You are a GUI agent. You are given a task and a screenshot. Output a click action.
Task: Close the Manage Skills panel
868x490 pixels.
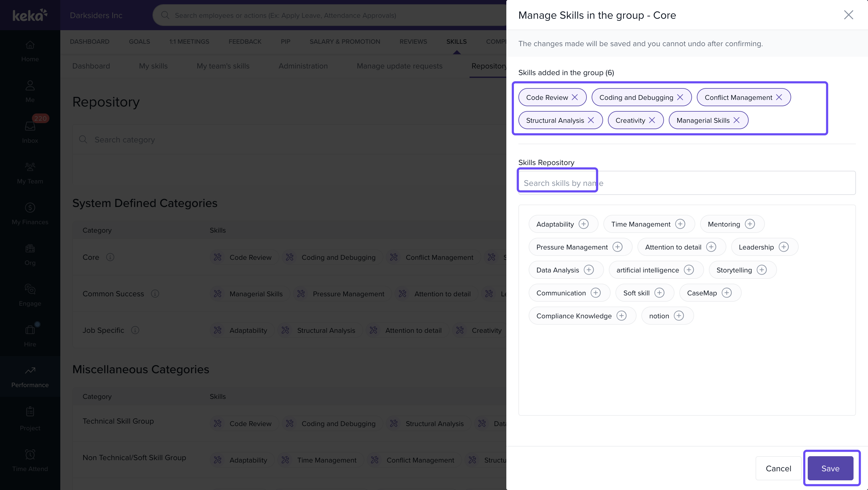[848, 15]
